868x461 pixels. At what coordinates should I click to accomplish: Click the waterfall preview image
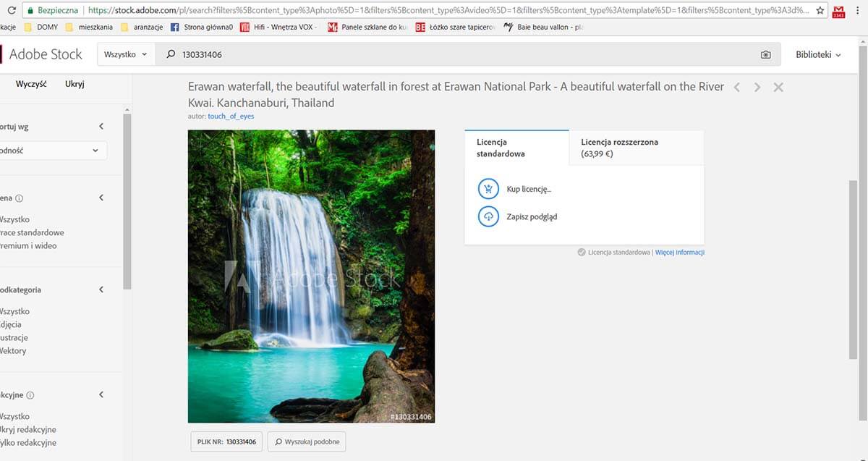[311, 276]
